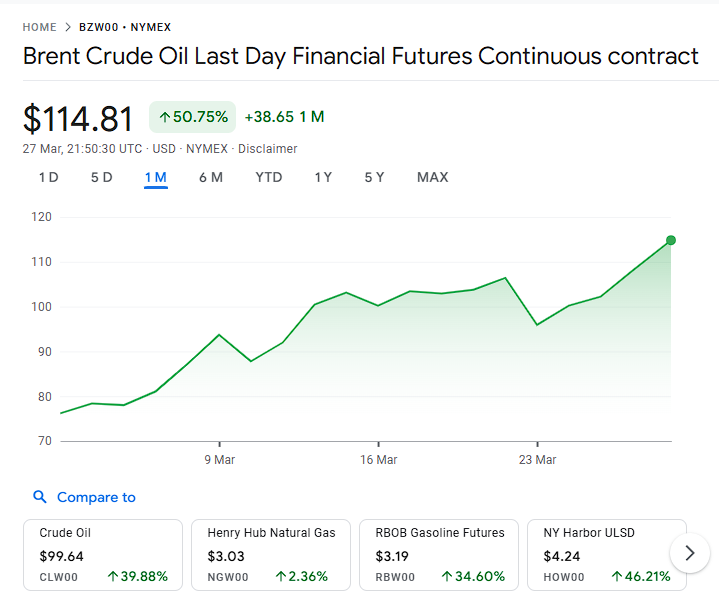Open the Henry Hub Natural Gas card
719x607 pixels.
pyautogui.click(x=271, y=554)
